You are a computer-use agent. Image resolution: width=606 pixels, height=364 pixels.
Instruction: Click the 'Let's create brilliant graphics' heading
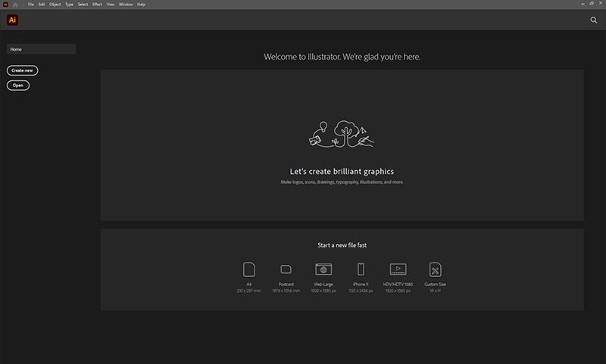click(342, 171)
